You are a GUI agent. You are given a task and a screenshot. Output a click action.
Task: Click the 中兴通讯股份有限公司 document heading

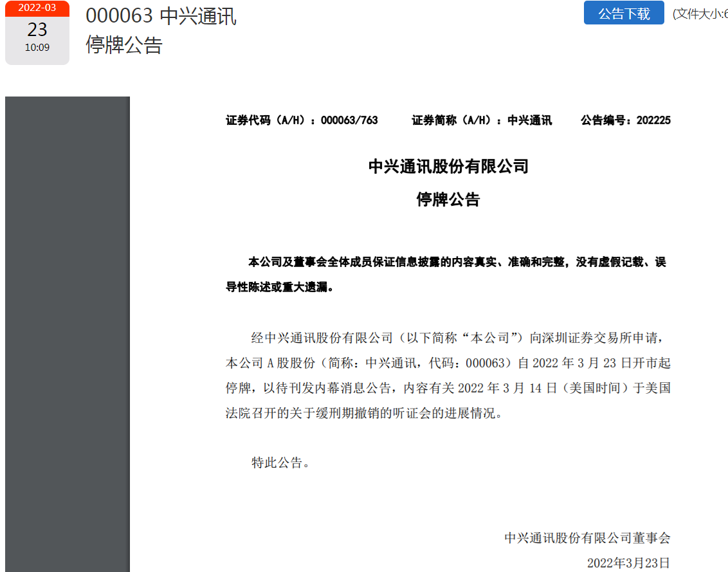(448, 167)
